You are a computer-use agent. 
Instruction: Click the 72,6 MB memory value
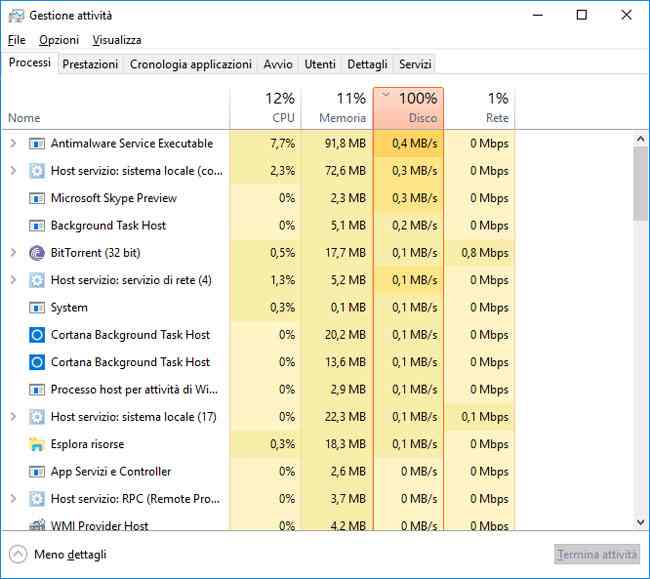(345, 171)
